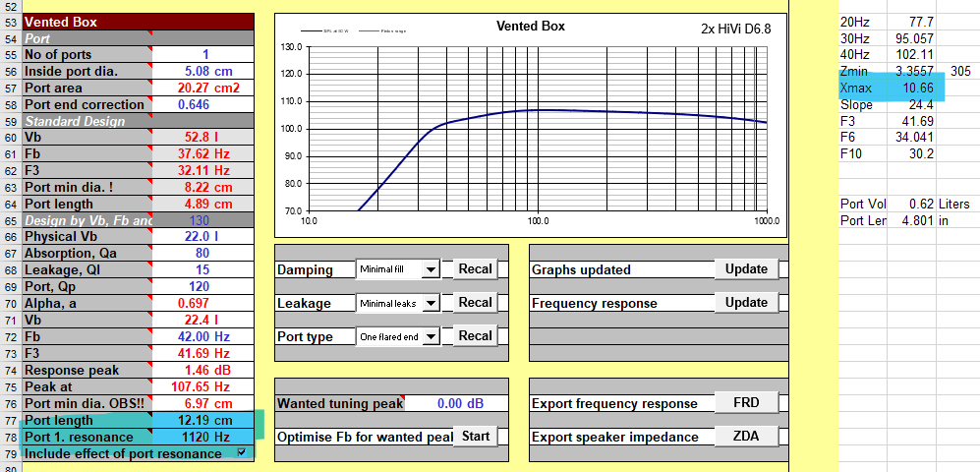Select Port 1. resonance 1120 Hz cell
Viewport: 980px width, 472px height.
(x=203, y=437)
